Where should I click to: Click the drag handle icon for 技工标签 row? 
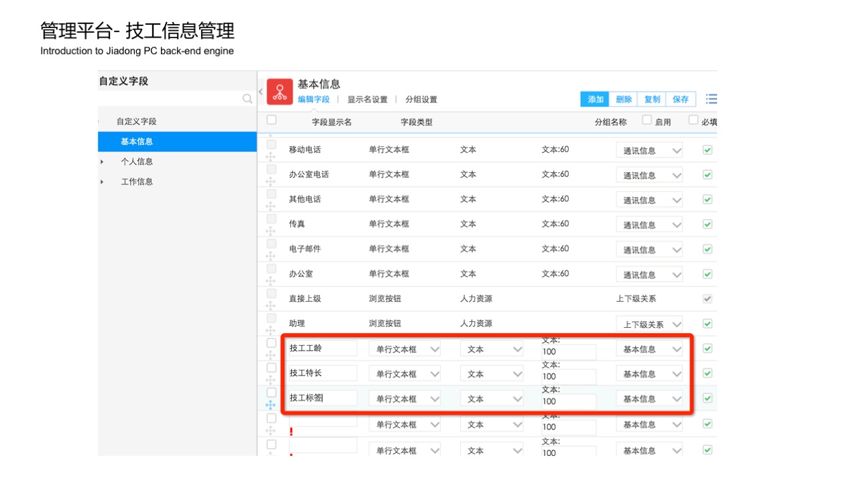pos(270,405)
